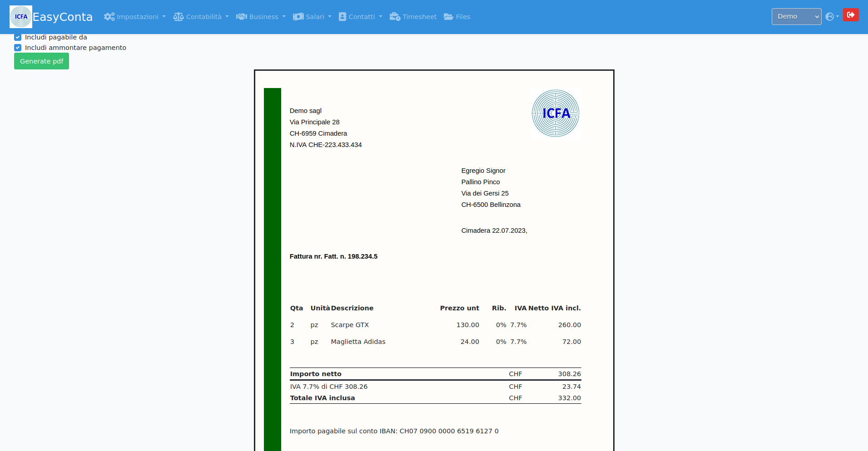Click the 72.00 amount cell
868x451 pixels.
571,342
